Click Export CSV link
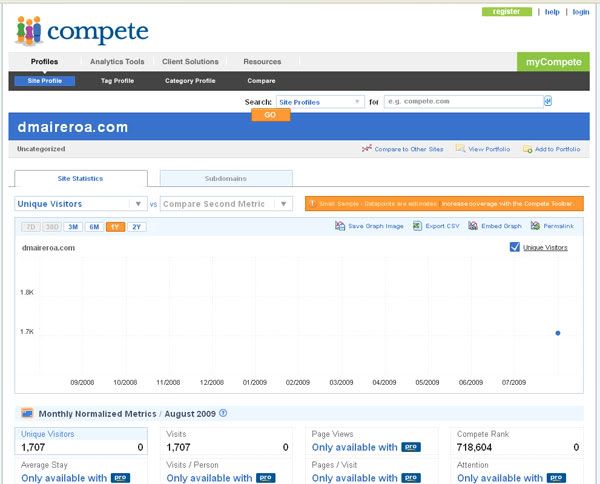 442,226
